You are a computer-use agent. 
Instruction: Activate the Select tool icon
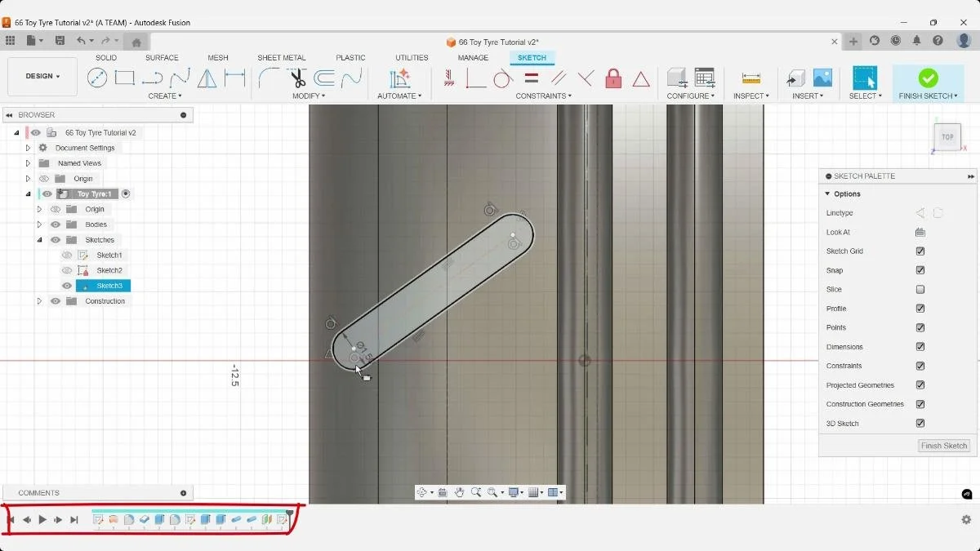(x=864, y=78)
